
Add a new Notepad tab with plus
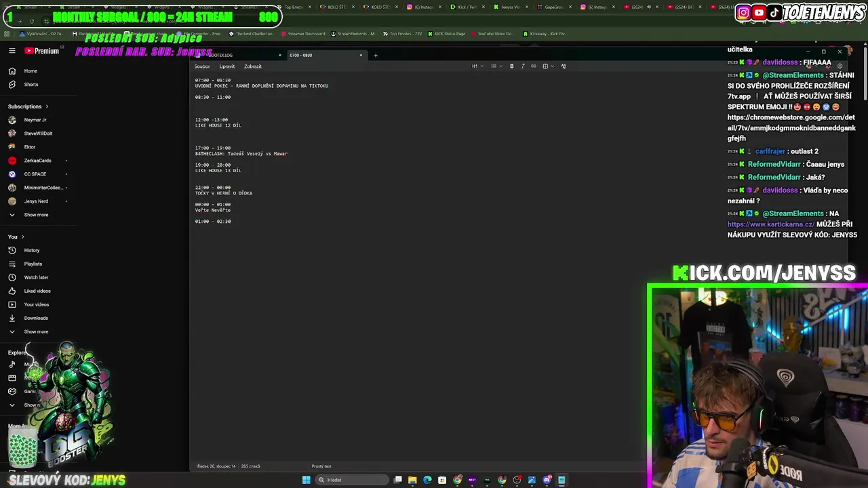click(x=375, y=55)
